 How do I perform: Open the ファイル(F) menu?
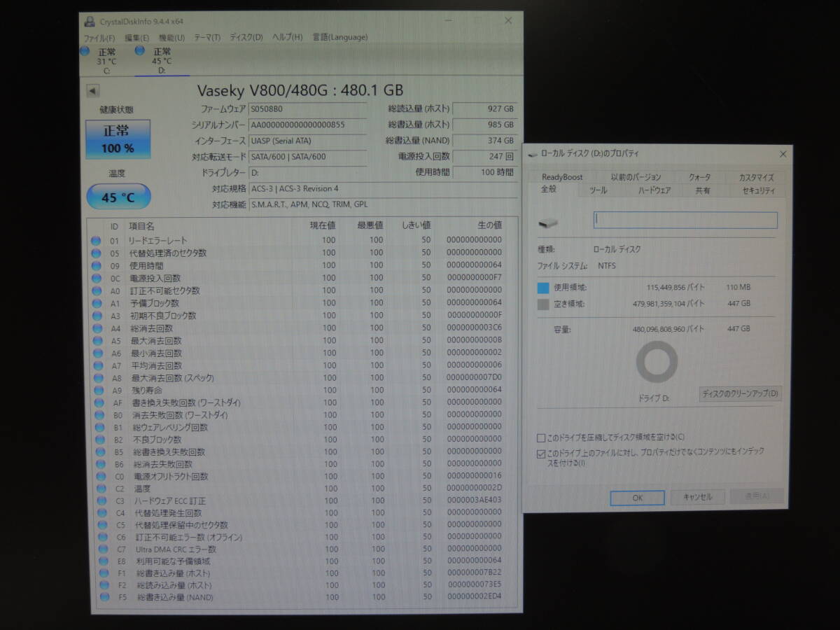coord(99,38)
